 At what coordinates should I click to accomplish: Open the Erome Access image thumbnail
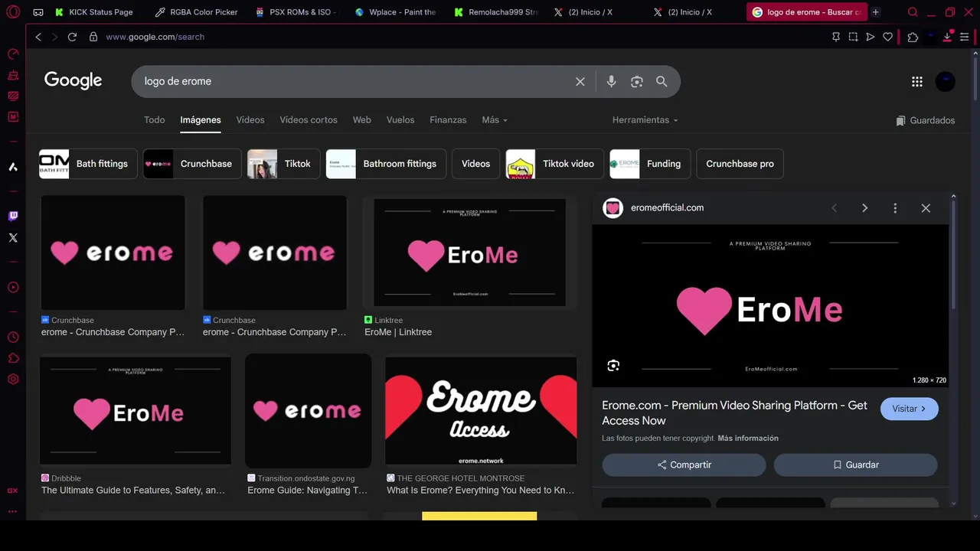[481, 411]
